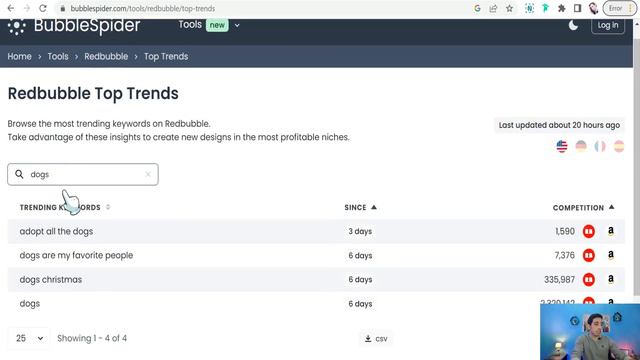Toggle dark mode moon icon
The image size is (640, 360).
pos(573,25)
